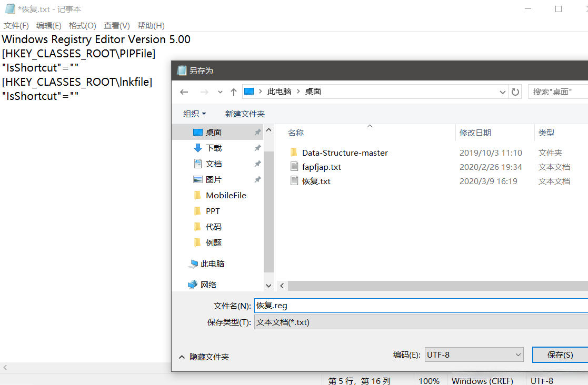
Task: Click sidebar scrollbar down arrow
Action: 268,286
